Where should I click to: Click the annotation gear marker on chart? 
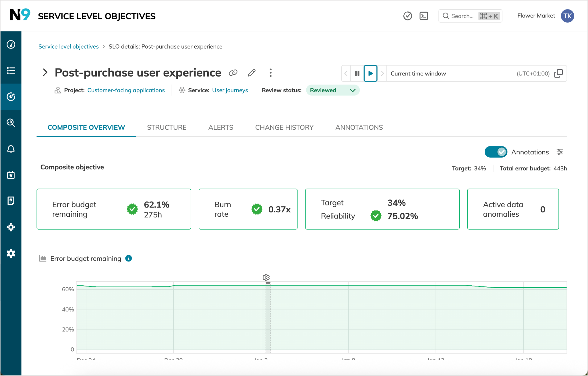(266, 278)
